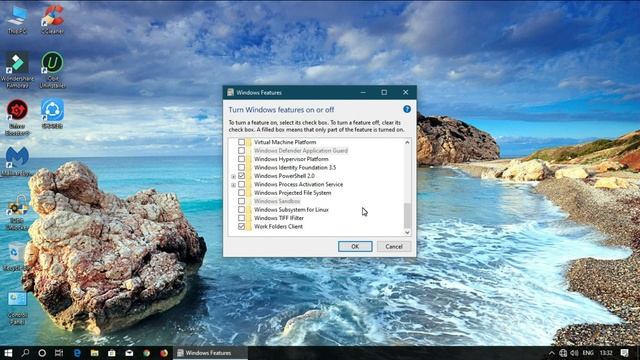Launch Google Chrome from taskbar
Image resolution: width=640 pixels, height=360 pixels.
[x=146, y=353]
